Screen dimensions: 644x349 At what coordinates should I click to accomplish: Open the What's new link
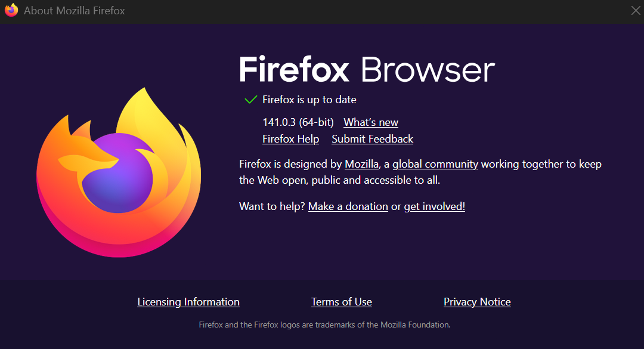tap(371, 122)
